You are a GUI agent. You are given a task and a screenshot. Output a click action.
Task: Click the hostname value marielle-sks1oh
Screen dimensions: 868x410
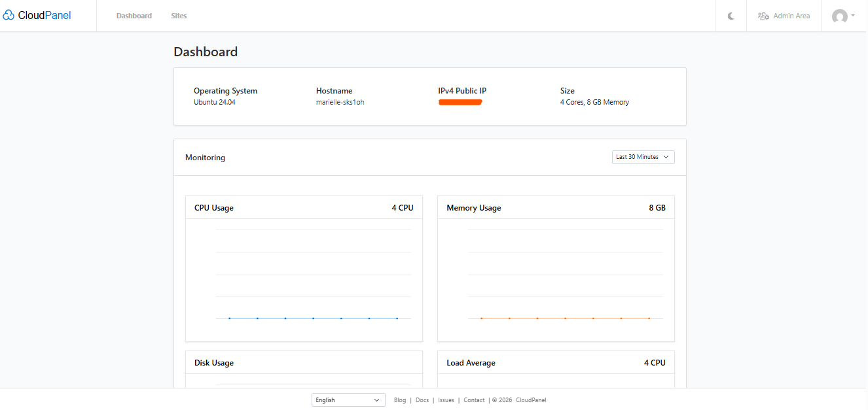coord(340,102)
